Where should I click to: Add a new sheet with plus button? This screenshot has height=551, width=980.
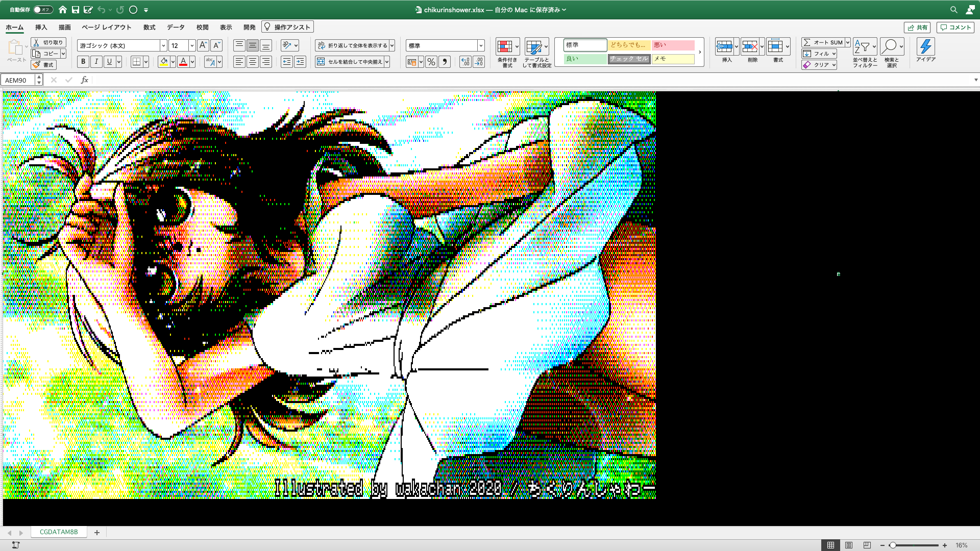click(97, 532)
